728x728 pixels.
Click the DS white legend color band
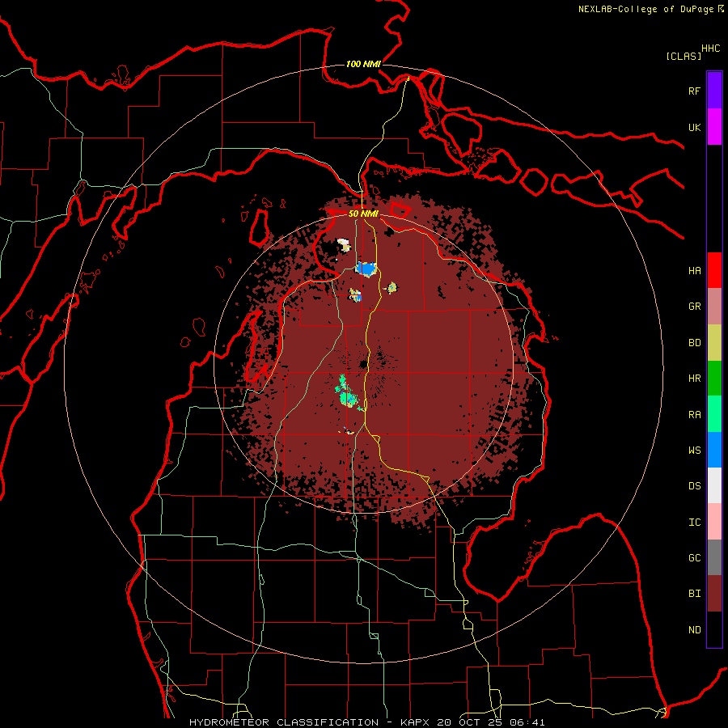tap(714, 485)
